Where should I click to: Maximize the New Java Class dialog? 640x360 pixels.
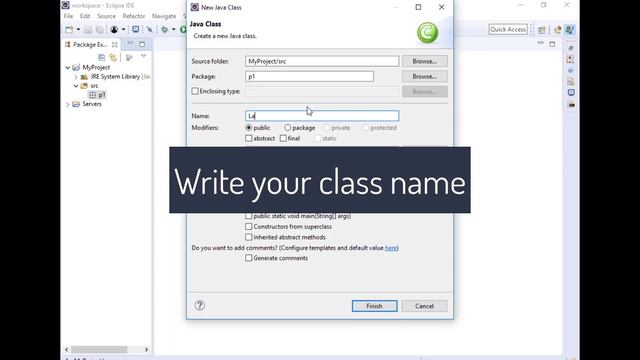[x=418, y=7]
